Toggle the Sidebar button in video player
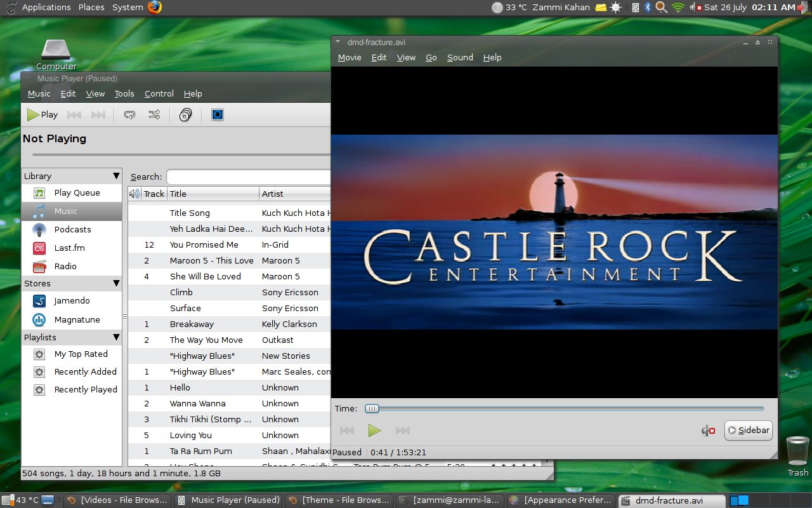 pyautogui.click(x=749, y=430)
